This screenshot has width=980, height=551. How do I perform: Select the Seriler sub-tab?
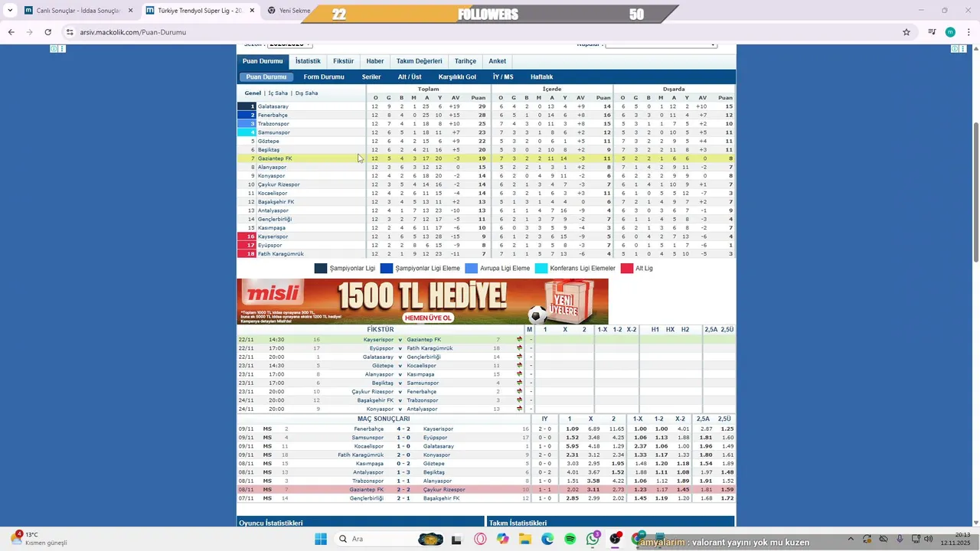click(x=371, y=77)
